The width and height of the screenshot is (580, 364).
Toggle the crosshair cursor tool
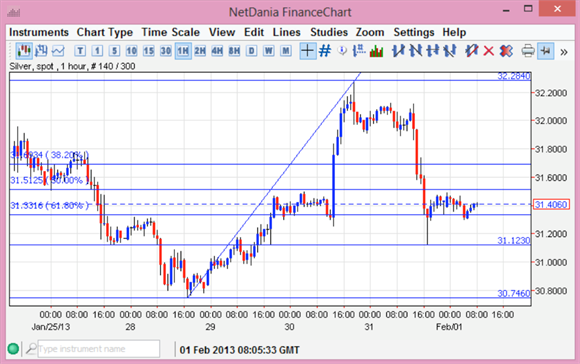[308, 51]
